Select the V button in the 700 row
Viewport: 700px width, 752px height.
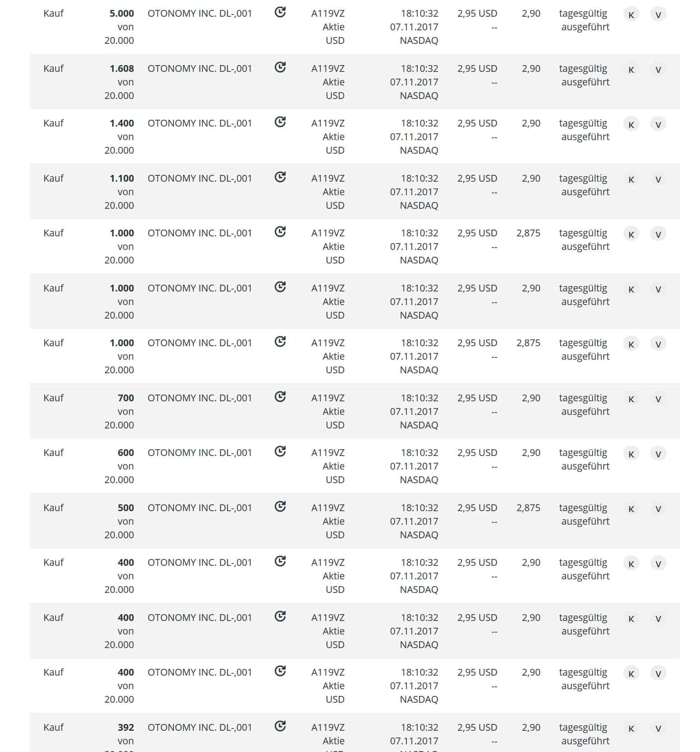click(658, 399)
